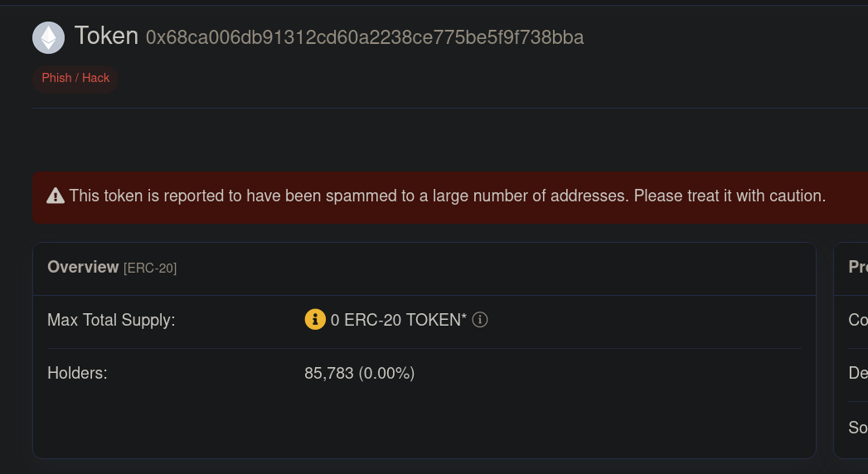Viewport: 868px width, 474px height.
Task: Click the Max Total Supply label
Action: point(111,320)
